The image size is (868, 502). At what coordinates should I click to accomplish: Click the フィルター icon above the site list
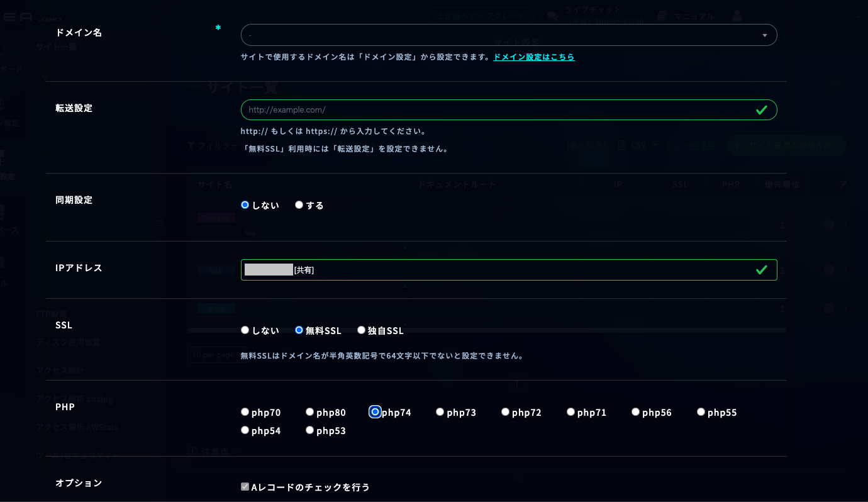[x=191, y=145]
